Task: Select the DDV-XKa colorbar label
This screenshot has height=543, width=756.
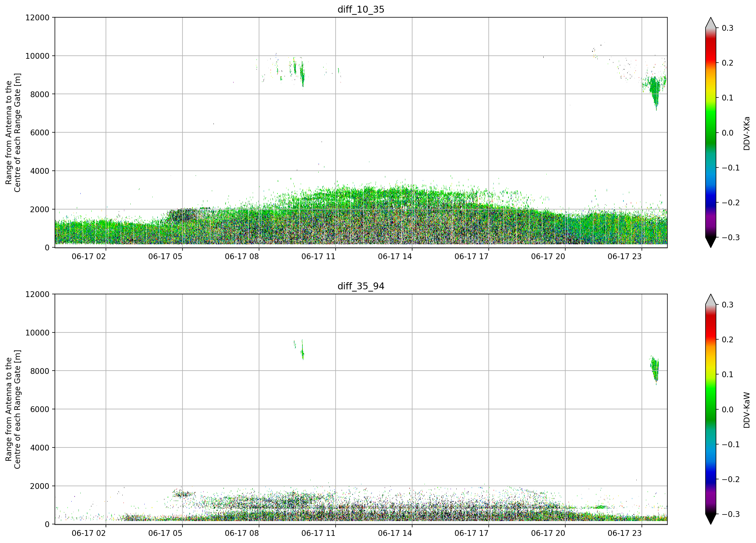Action: click(x=747, y=133)
